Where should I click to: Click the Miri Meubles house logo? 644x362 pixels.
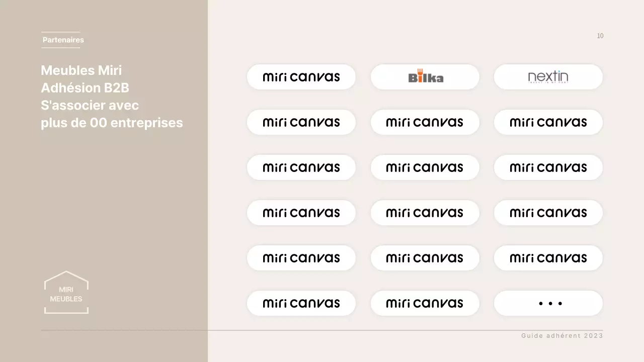[66, 292]
